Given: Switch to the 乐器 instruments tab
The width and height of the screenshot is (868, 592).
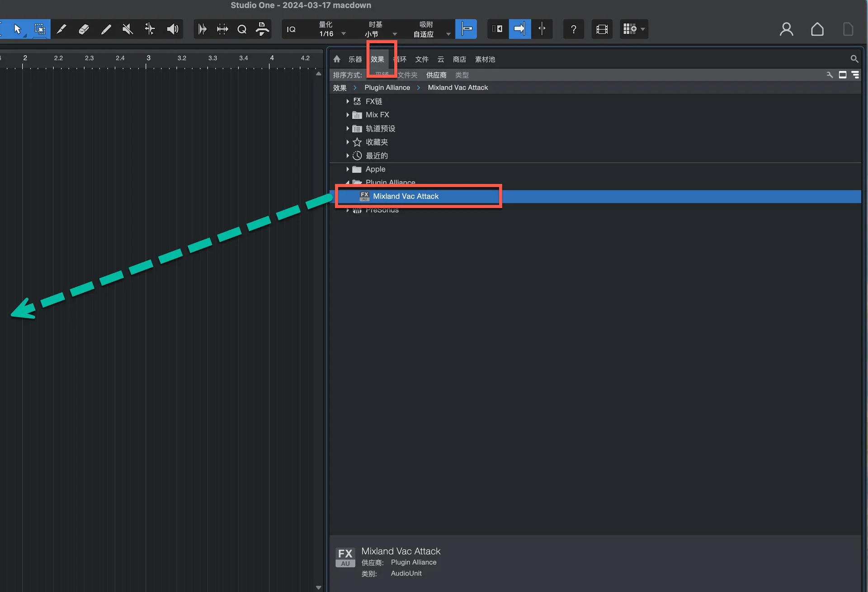Looking at the screenshot, I should pyautogui.click(x=355, y=59).
